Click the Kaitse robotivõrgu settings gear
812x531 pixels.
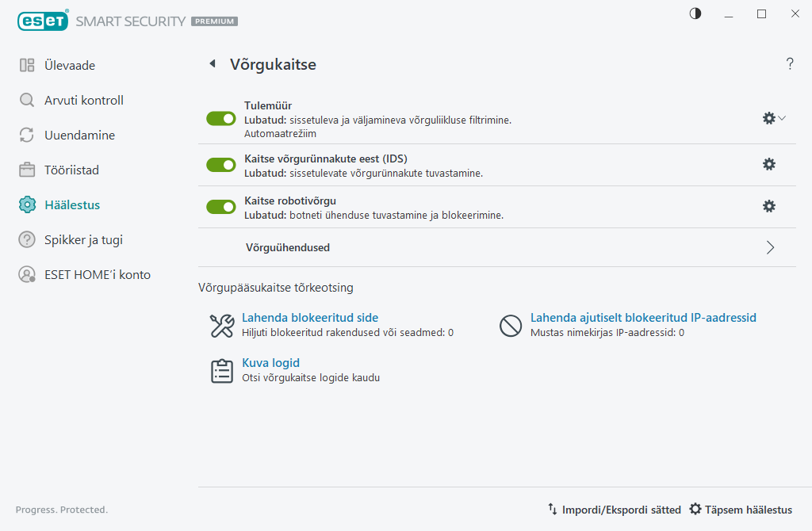(x=768, y=206)
